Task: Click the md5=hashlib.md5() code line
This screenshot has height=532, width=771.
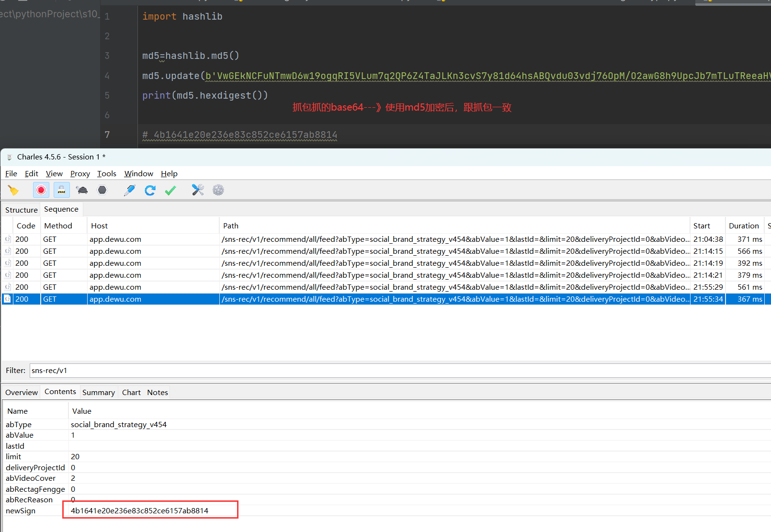Action: click(191, 56)
